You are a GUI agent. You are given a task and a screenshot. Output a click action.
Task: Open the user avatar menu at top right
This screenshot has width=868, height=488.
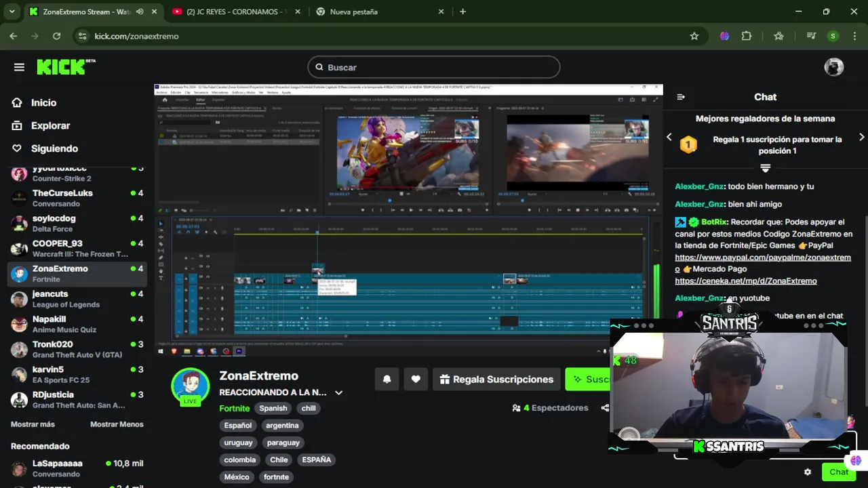(x=833, y=66)
